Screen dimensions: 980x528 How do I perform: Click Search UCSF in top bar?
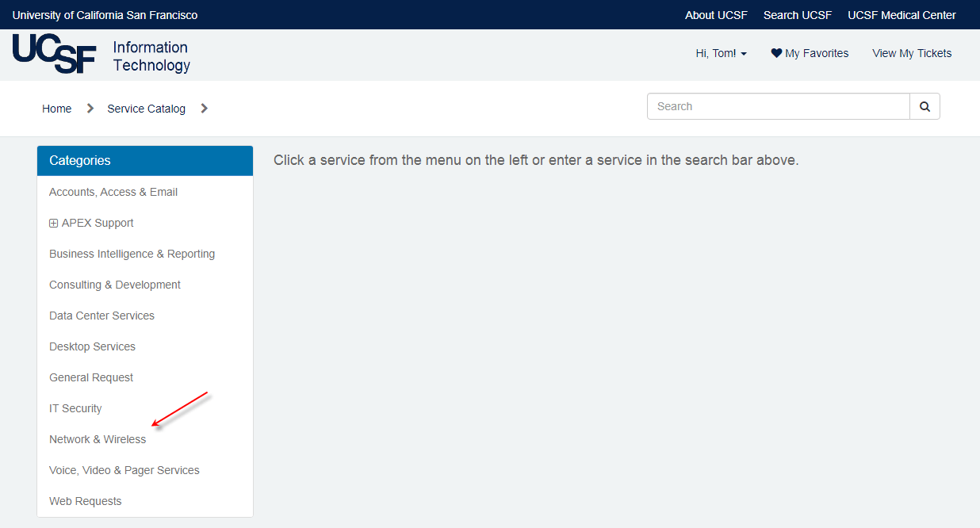tap(798, 15)
